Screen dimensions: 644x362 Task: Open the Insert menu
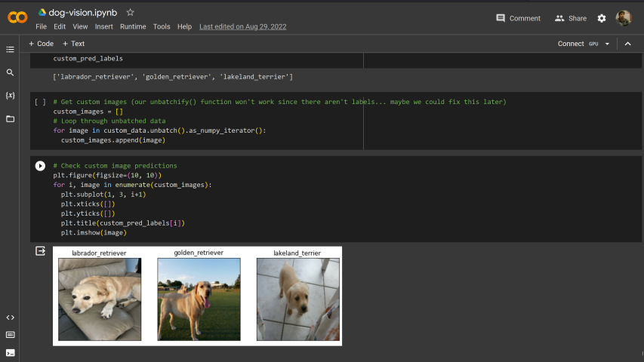(x=104, y=26)
